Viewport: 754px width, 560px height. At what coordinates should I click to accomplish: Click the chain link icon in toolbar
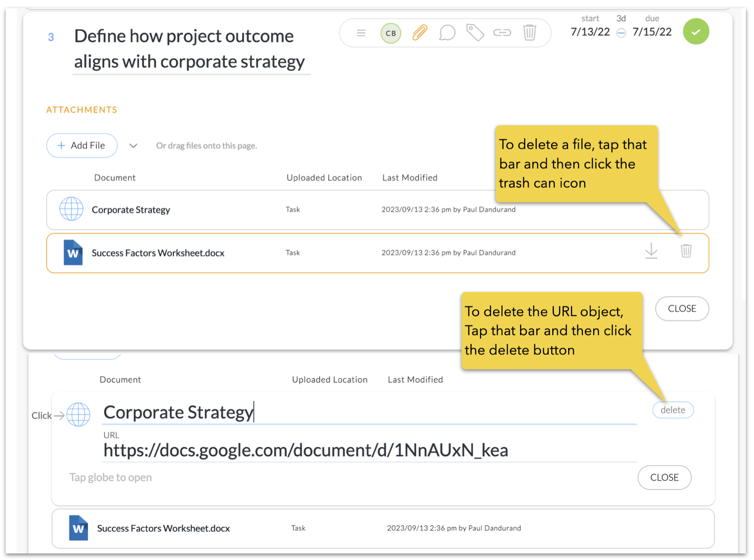click(x=502, y=33)
